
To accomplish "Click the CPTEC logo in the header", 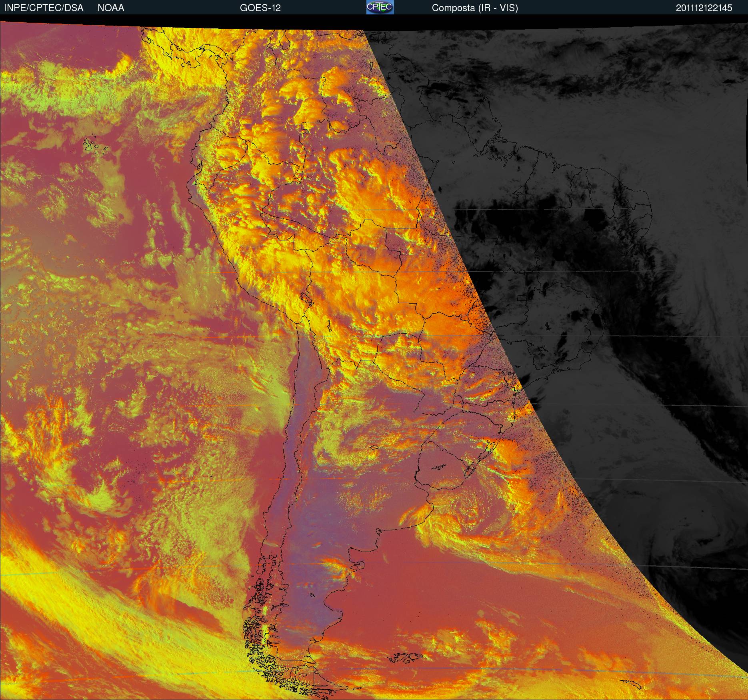I will (380, 7).
